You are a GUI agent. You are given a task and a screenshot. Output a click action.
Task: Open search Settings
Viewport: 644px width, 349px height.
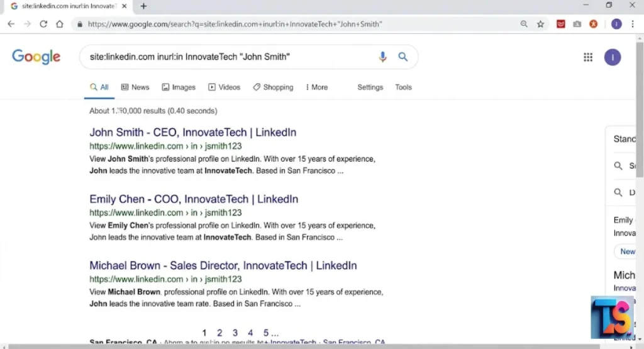coord(370,87)
